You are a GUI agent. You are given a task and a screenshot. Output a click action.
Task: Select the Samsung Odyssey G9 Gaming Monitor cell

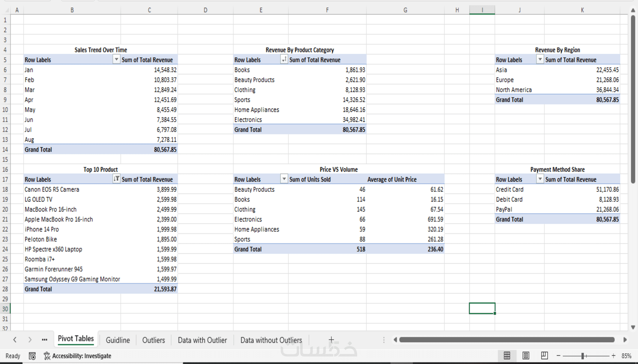click(72, 279)
